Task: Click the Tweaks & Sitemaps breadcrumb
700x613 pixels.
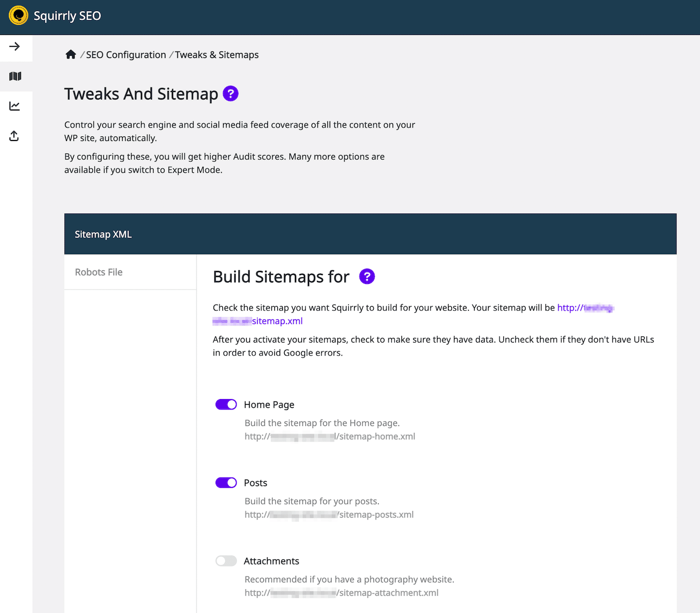Action: click(x=216, y=54)
